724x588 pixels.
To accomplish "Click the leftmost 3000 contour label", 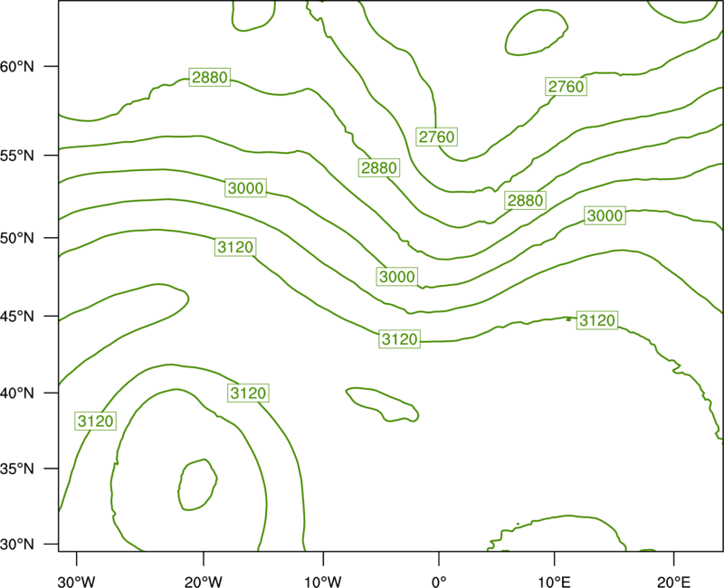I will point(245,188).
